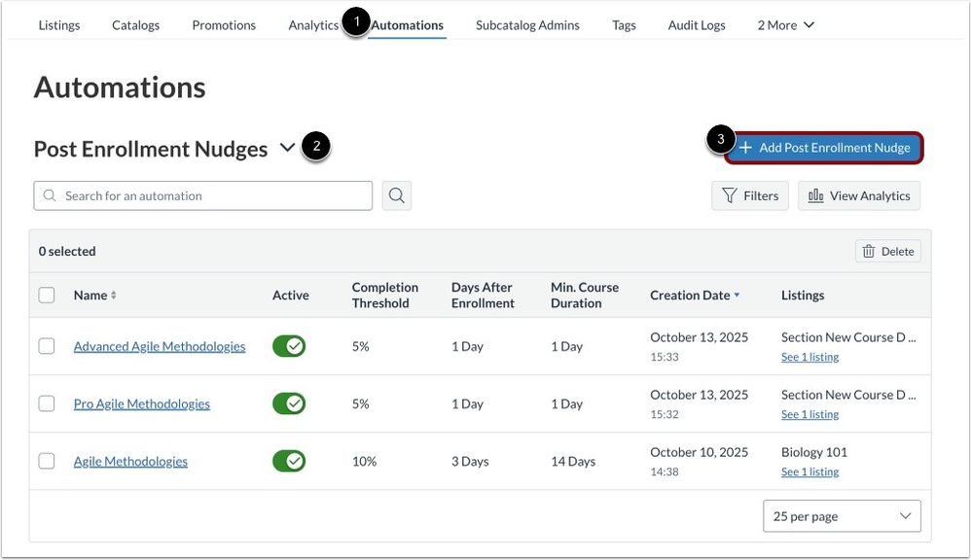The height and width of the screenshot is (560, 971).
Task: Open the Audit Logs tab
Action: (696, 24)
